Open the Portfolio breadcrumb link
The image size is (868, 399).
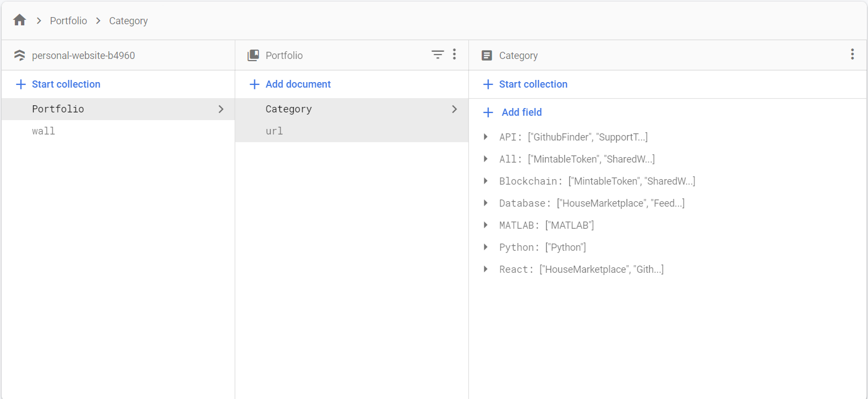pyautogui.click(x=68, y=21)
